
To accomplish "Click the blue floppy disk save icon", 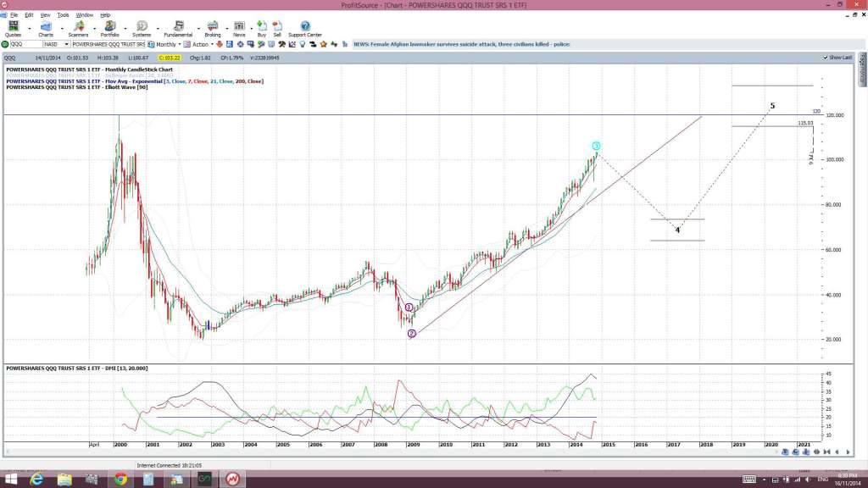I will (230, 44).
